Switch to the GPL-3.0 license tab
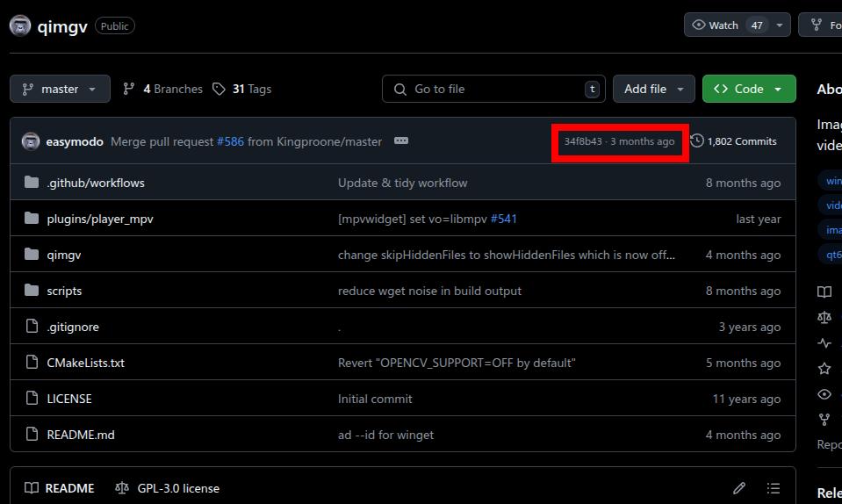842x504 pixels. 167,488
